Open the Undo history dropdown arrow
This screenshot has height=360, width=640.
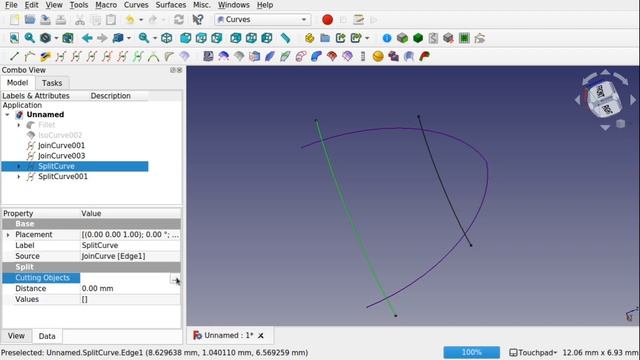pos(141,20)
